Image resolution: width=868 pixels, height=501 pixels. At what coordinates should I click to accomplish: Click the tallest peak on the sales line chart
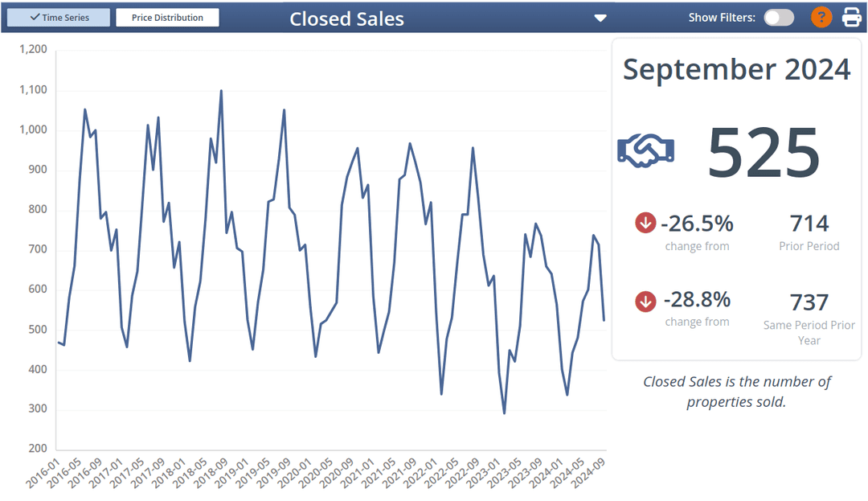coord(221,91)
